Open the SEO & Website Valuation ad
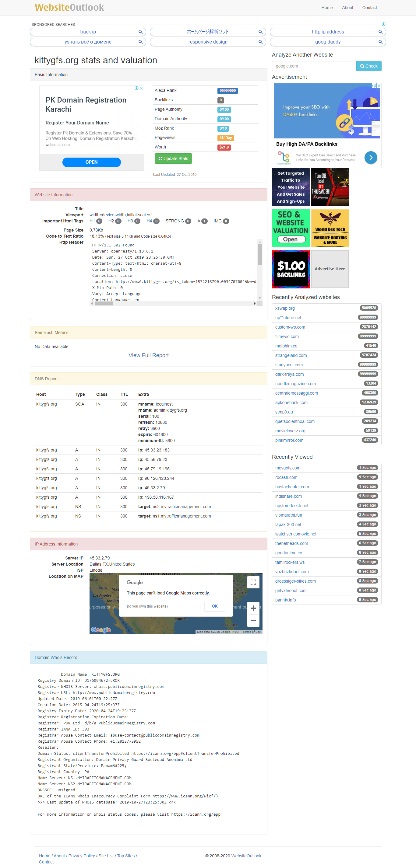416x868 pixels. point(291,228)
